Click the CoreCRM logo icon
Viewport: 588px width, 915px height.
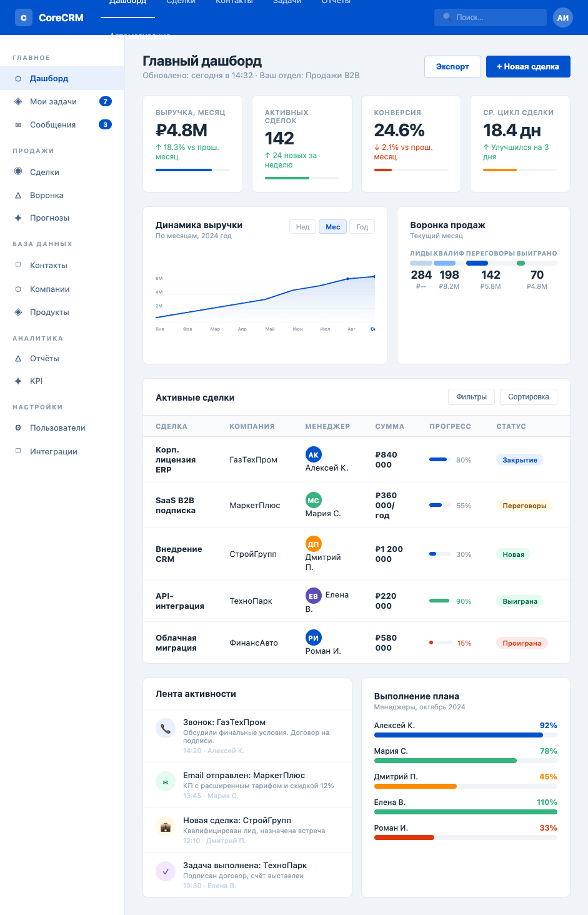click(x=24, y=17)
